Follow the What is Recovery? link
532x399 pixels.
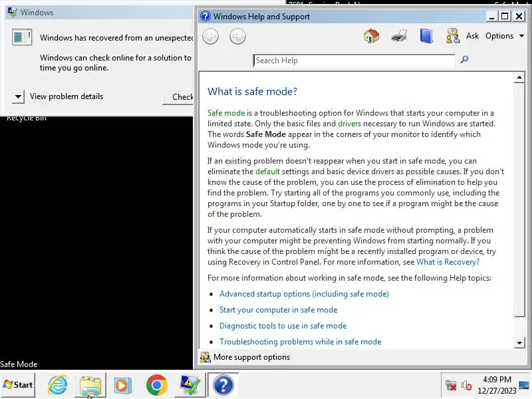(x=448, y=262)
